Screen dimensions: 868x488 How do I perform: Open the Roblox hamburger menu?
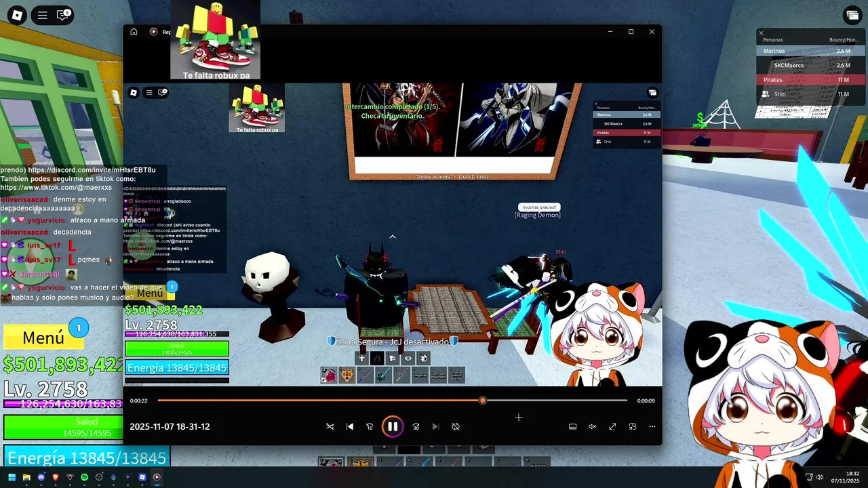coord(42,15)
